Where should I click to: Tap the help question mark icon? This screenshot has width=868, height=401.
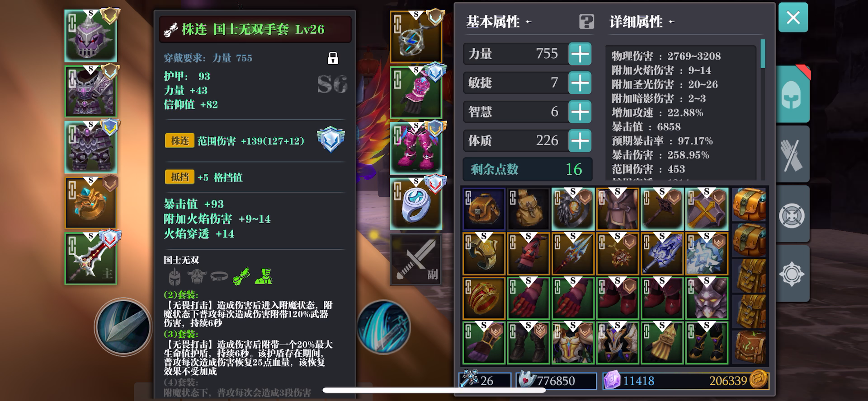586,22
